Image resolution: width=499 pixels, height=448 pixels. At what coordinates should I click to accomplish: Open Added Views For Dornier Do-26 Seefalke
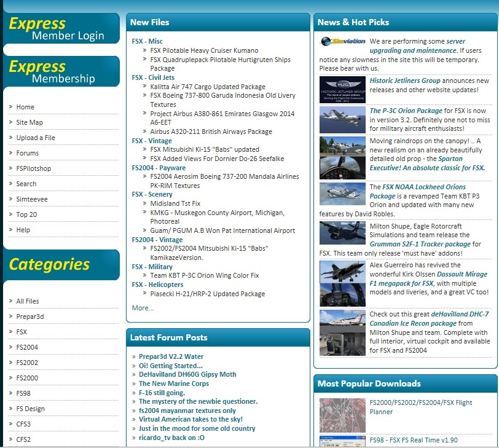point(217,159)
